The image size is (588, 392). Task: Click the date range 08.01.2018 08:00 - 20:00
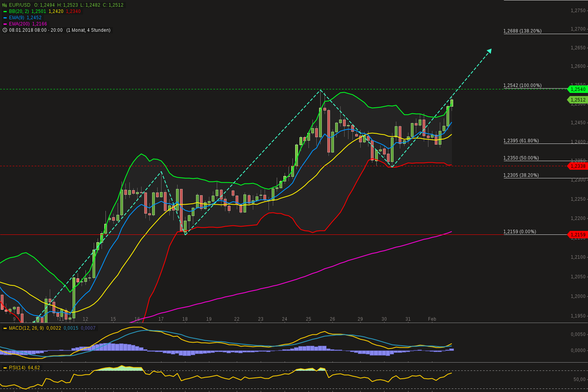click(x=36, y=30)
